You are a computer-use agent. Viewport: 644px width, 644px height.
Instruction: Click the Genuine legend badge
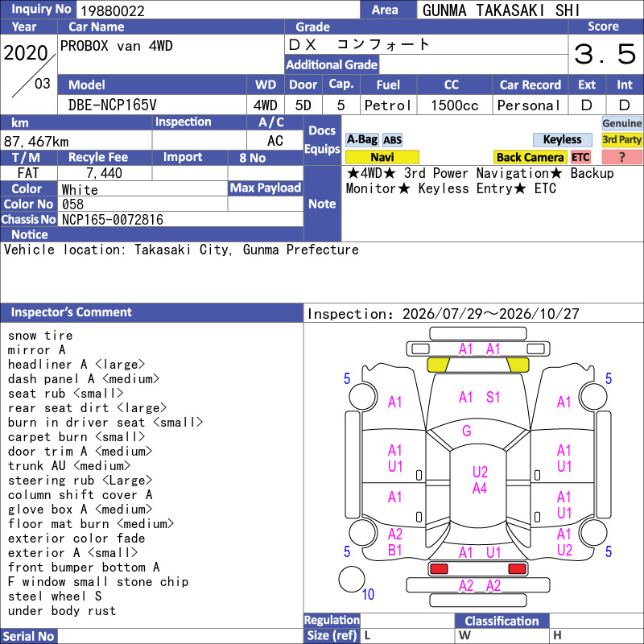[621, 123]
